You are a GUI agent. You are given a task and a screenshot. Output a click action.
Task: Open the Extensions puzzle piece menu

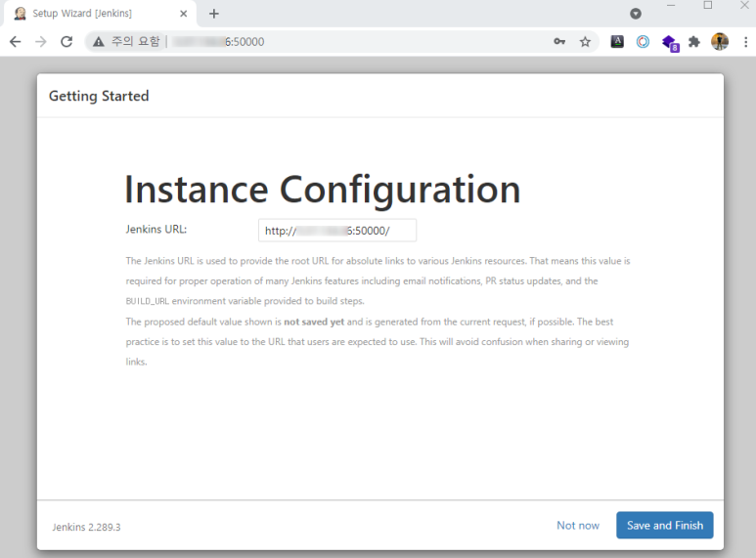[x=694, y=42]
